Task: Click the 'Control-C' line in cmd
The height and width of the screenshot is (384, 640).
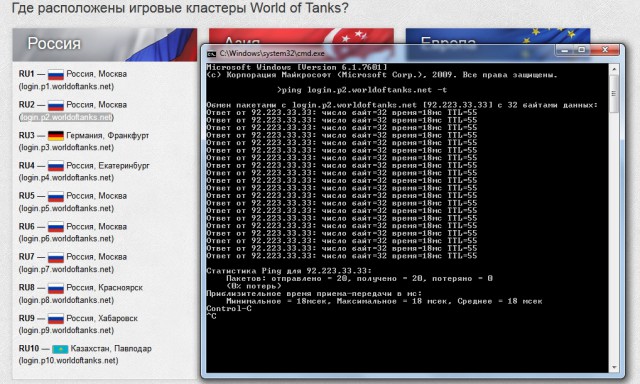Action: point(229,309)
